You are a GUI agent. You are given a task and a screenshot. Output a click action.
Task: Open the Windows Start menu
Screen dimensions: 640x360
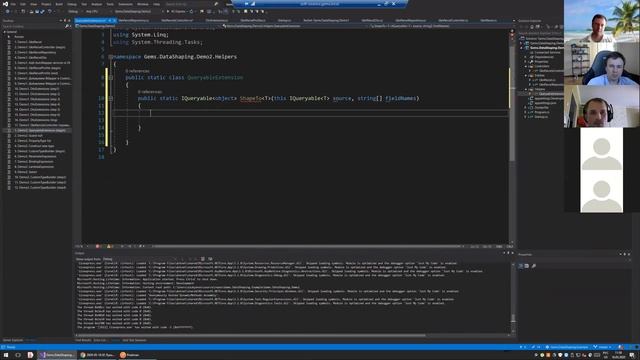coord(6,355)
